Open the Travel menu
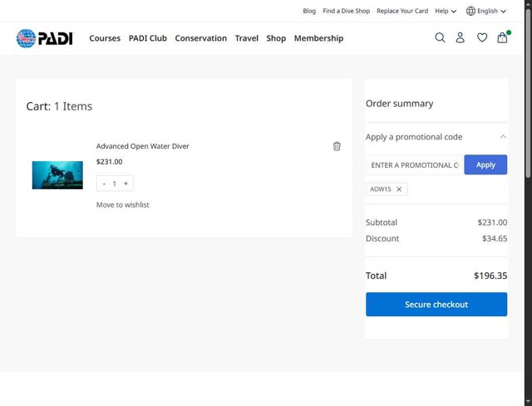532x406 pixels. pyautogui.click(x=247, y=38)
